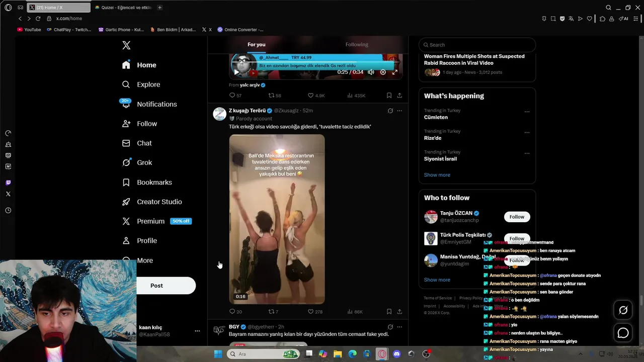
Task: Open Opera translate icon in toolbar
Action: click(571, 19)
